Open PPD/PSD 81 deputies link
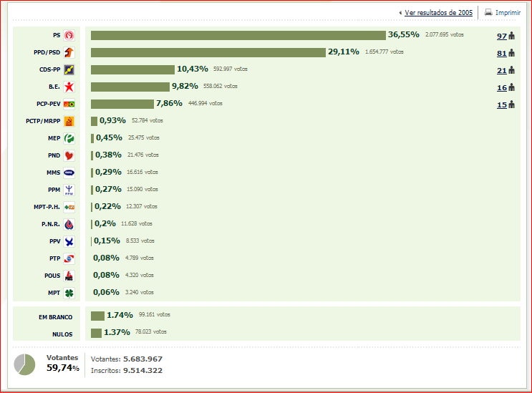 (502, 53)
